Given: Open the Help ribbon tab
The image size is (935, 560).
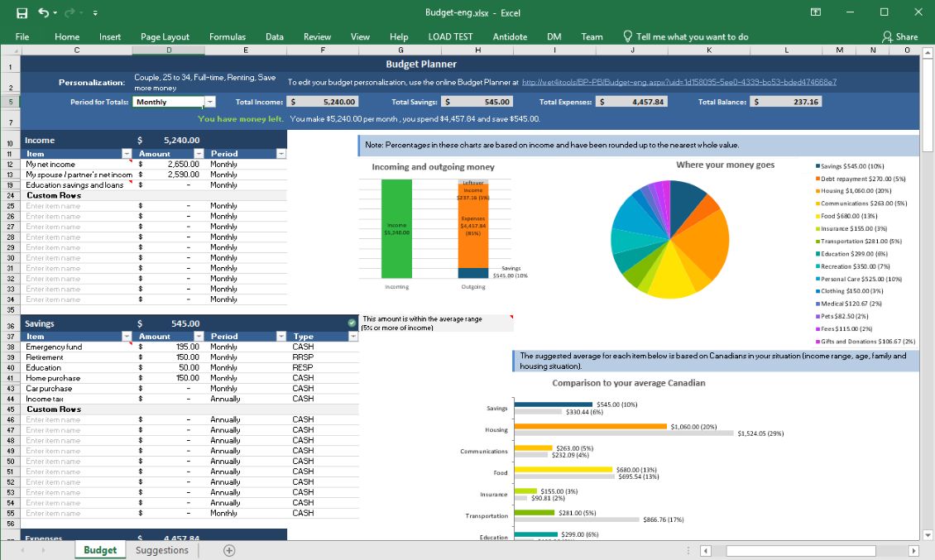Looking at the screenshot, I should tap(399, 36).
